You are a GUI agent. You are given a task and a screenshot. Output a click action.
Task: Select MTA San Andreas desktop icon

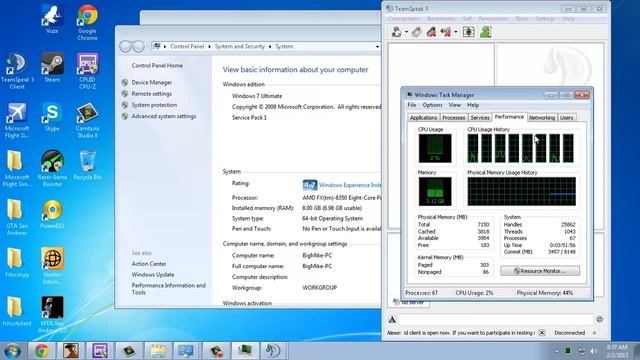(x=52, y=315)
